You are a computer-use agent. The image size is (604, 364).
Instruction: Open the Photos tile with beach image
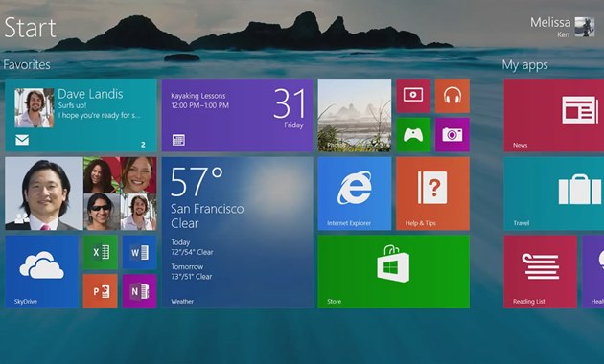[355, 115]
